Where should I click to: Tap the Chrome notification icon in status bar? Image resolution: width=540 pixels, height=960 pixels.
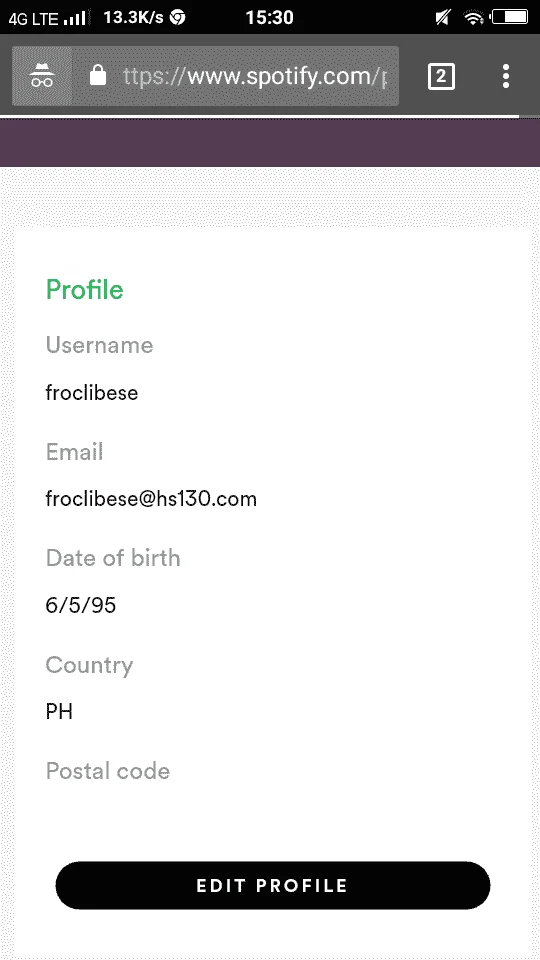[178, 17]
